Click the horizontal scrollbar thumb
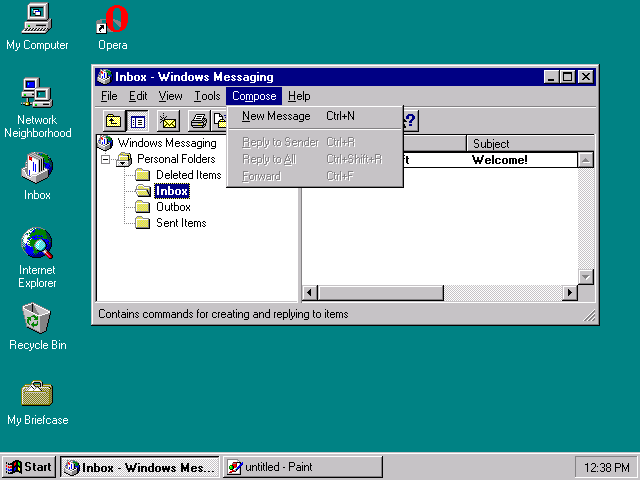Image resolution: width=640 pixels, height=480 pixels. (380, 293)
